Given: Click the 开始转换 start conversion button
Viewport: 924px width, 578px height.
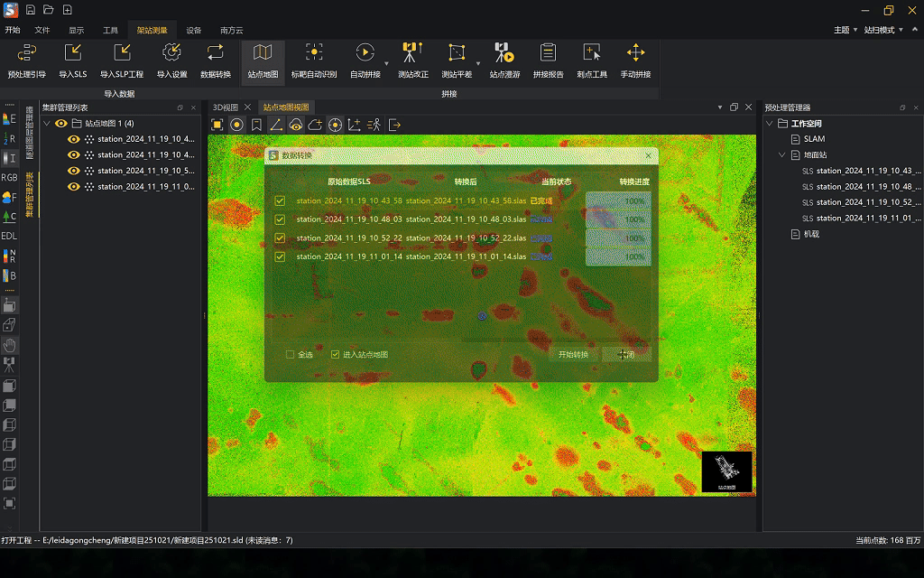Looking at the screenshot, I should 573,355.
